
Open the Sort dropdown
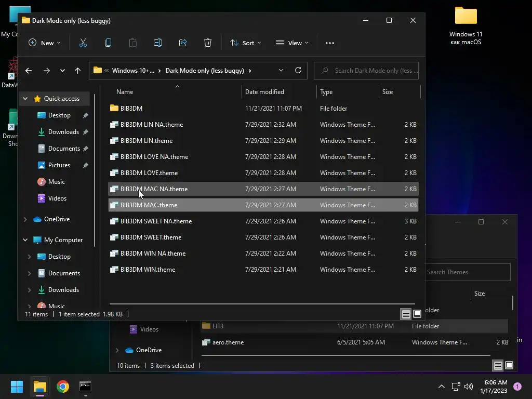pos(246,43)
